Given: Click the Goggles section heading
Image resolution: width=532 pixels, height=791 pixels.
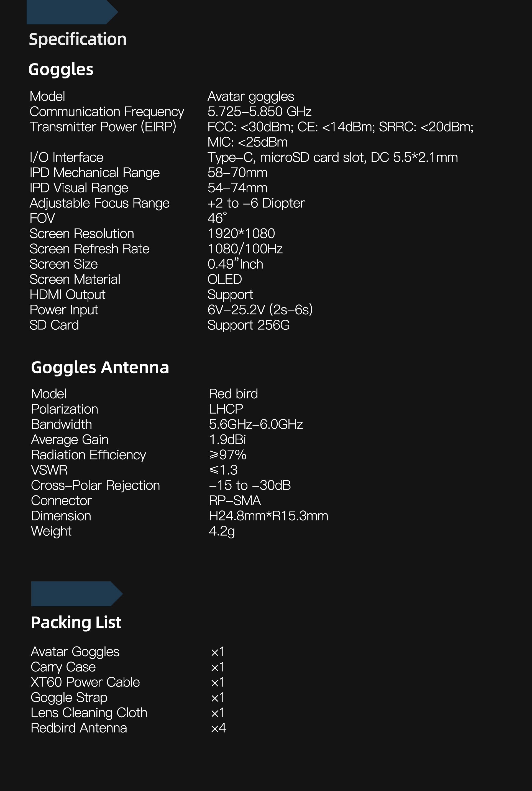Looking at the screenshot, I should (61, 70).
